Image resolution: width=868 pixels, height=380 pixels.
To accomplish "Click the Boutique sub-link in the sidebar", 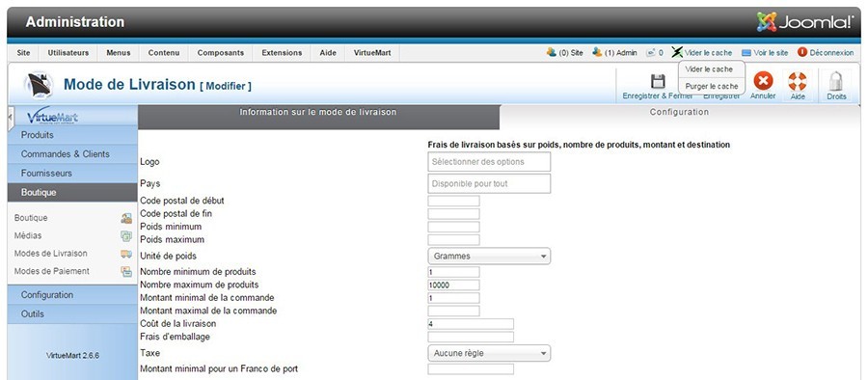I will [31, 218].
